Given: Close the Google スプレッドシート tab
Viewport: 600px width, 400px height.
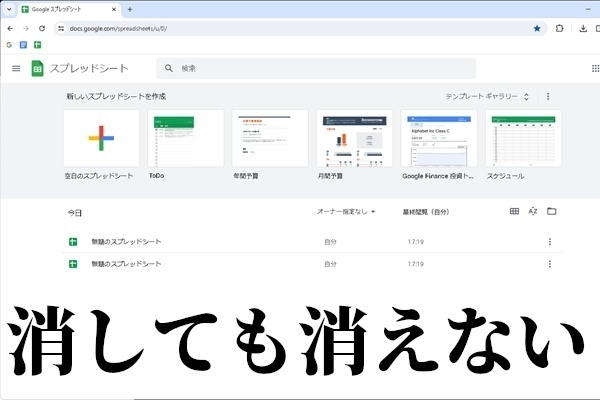Looking at the screenshot, I should (114, 9).
